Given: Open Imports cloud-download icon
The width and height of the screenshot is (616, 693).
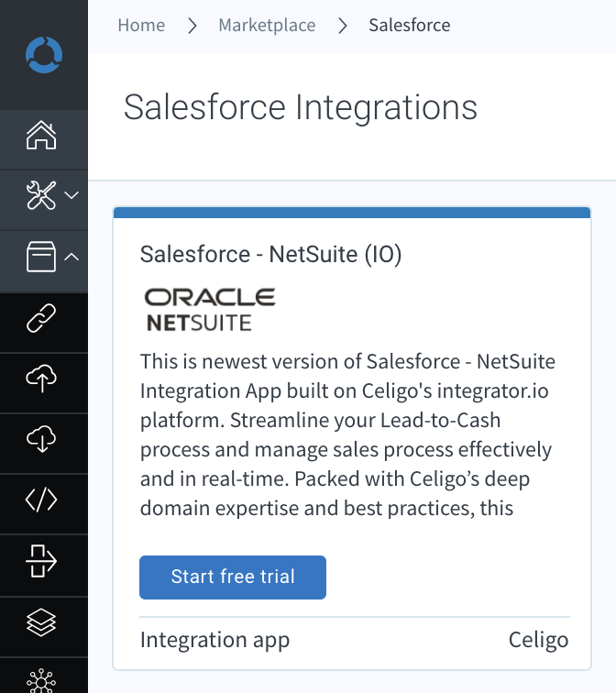Looking at the screenshot, I should tap(41, 439).
